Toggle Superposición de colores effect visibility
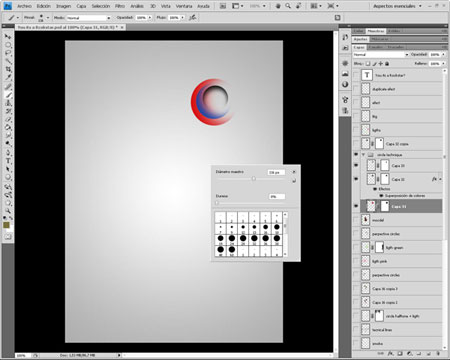Viewport: 450px width, 360px height. click(x=381, y=196)
